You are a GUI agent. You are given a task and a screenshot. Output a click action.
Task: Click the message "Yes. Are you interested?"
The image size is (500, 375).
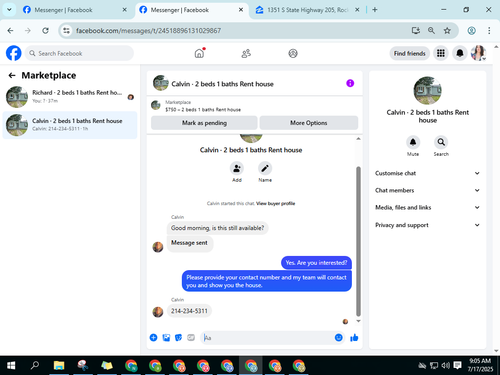coord(316,263)
